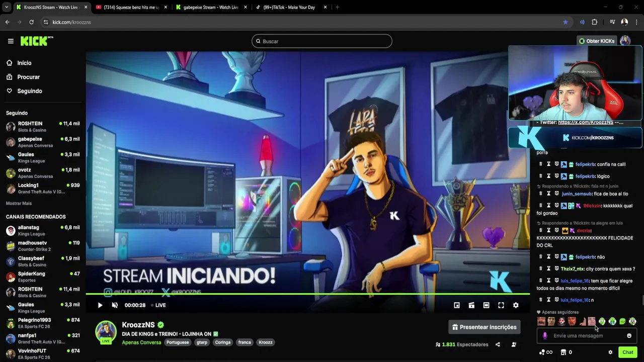Bookmark this page with the star icon
Viewport: 644px width, 362px height.
tap(566, 22)
